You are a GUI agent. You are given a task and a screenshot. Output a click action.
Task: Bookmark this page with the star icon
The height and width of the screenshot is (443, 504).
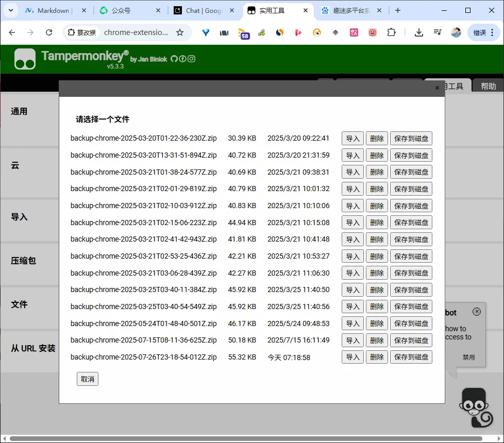point(180,32)
